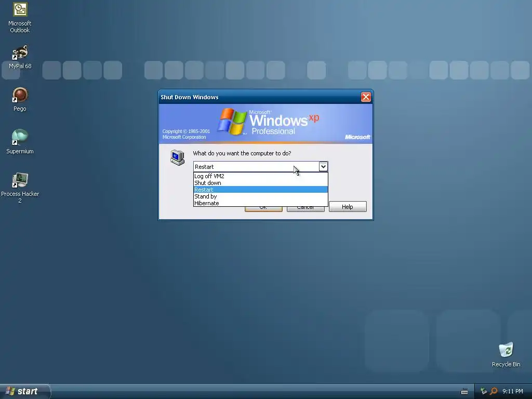This screenshot has width=532, height=399.
Task: Open the Start menu
Action: 25,391
